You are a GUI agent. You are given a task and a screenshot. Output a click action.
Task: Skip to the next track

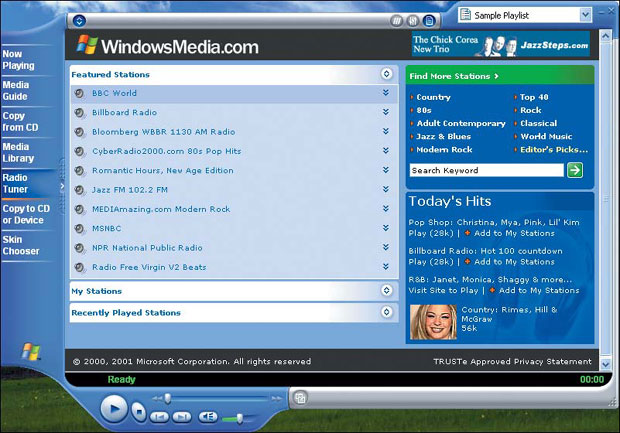pyautogui.click(x=182, y=417)
